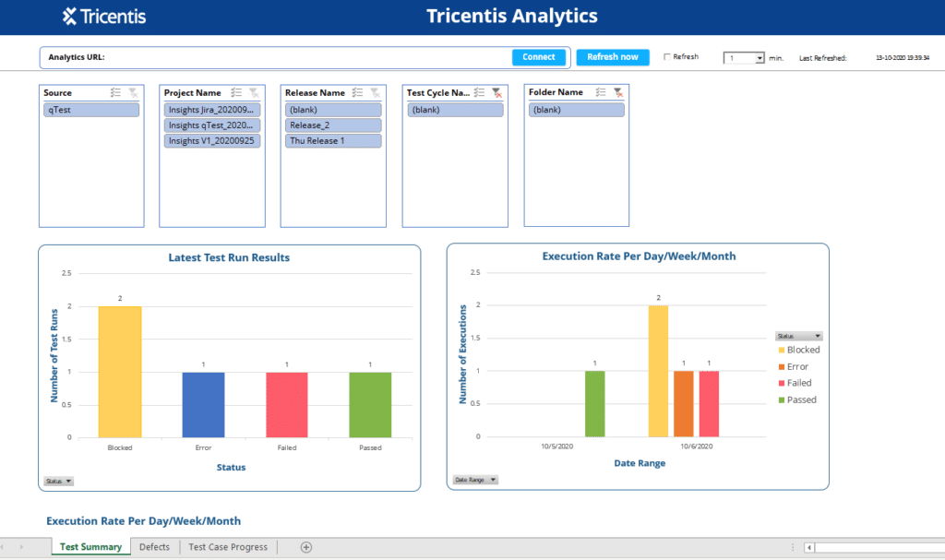Add a new sheet with plus icon
This screenshot has height=560, width=945.
(x=306, y=547)
